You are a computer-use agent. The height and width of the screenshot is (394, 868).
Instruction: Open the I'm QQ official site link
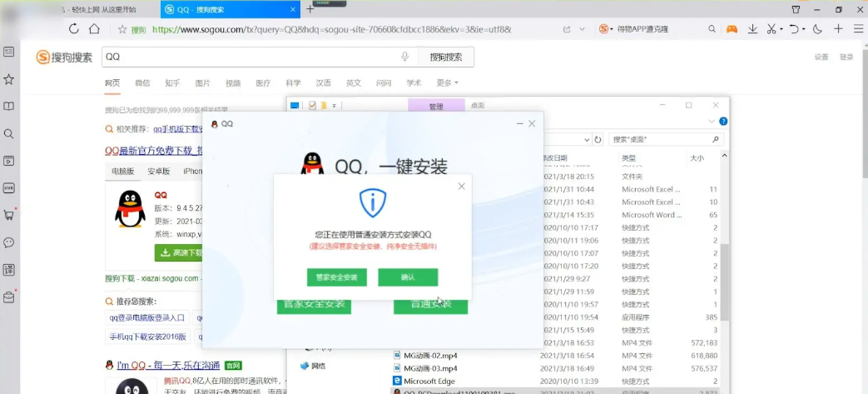pos(168,366)
